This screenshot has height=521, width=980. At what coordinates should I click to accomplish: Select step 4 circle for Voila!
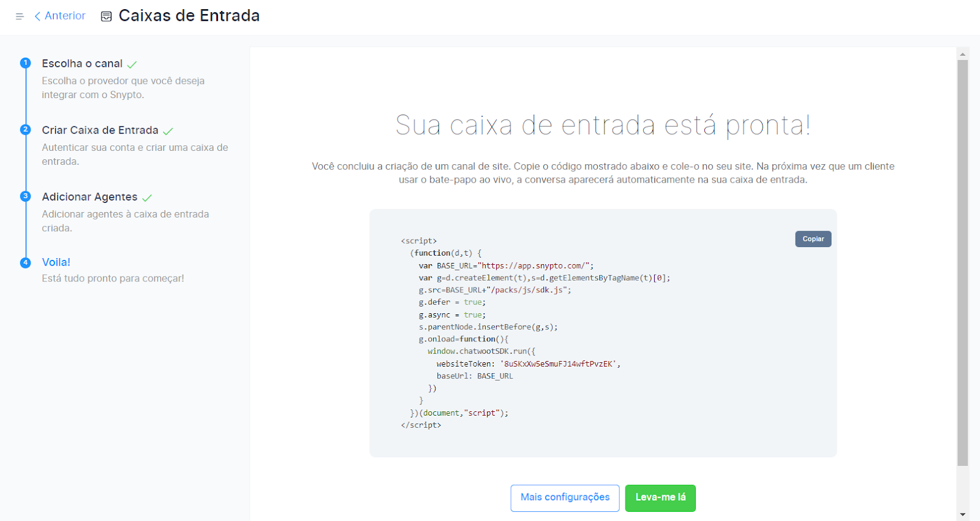tap(25, 262)
